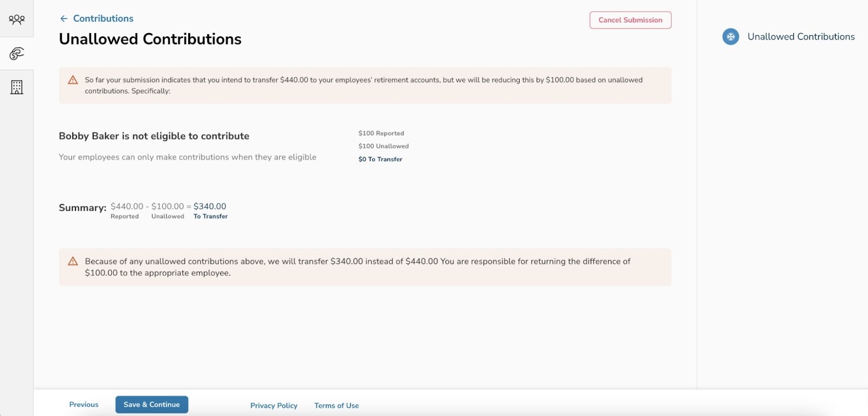Open the Privacy Policy link

273,406
